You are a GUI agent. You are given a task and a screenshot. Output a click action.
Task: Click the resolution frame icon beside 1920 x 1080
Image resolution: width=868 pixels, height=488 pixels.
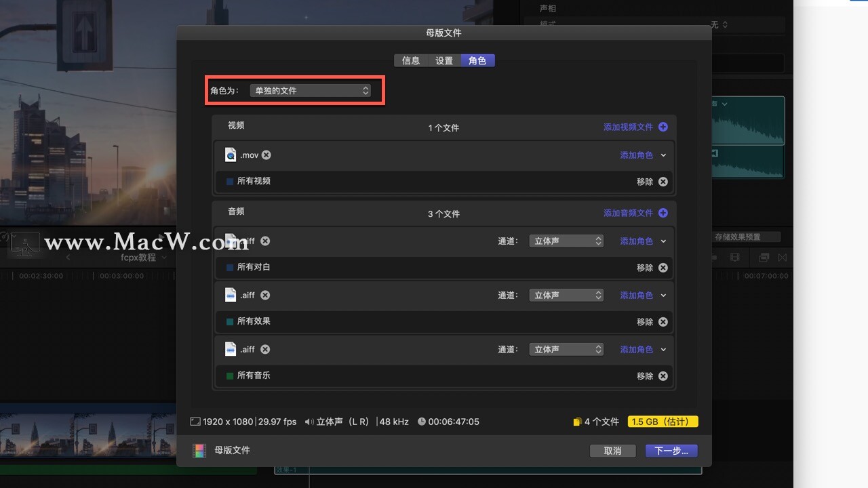coord(195,422)
